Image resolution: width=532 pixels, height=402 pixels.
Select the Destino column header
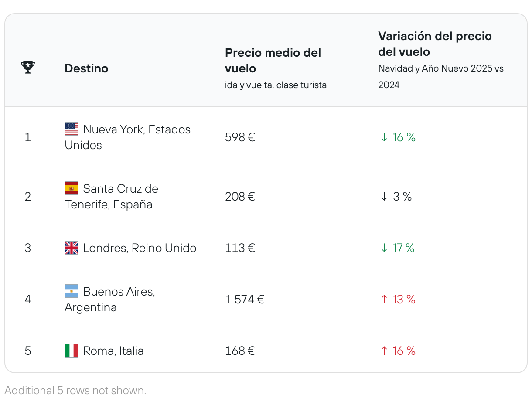[x=86, y=68]
